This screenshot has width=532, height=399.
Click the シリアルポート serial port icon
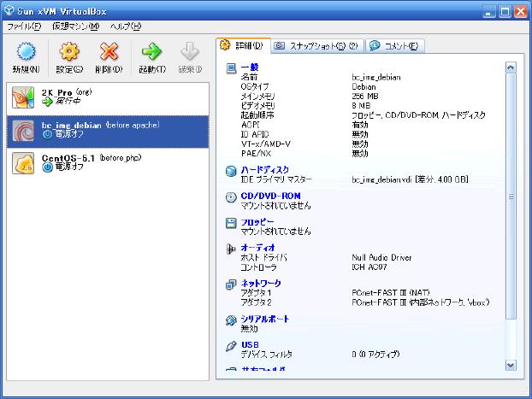231,320
